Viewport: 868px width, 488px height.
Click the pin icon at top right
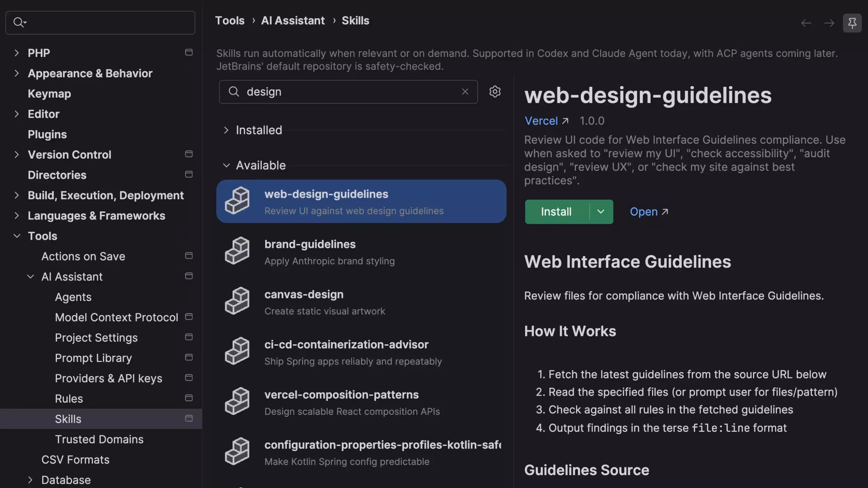(852, 23)
